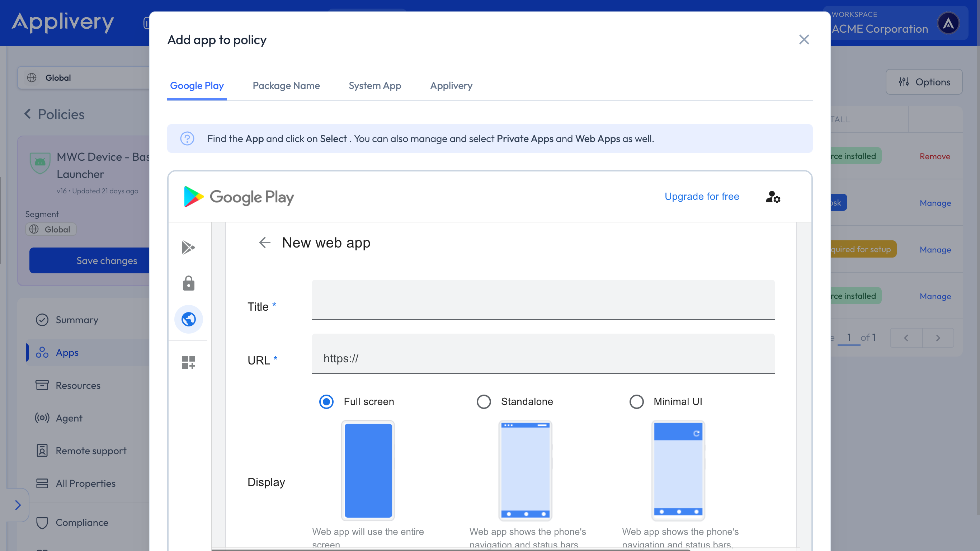980x551 pixels.
Task: Open Organize apps via the grid icon
Action: [189, 362]
